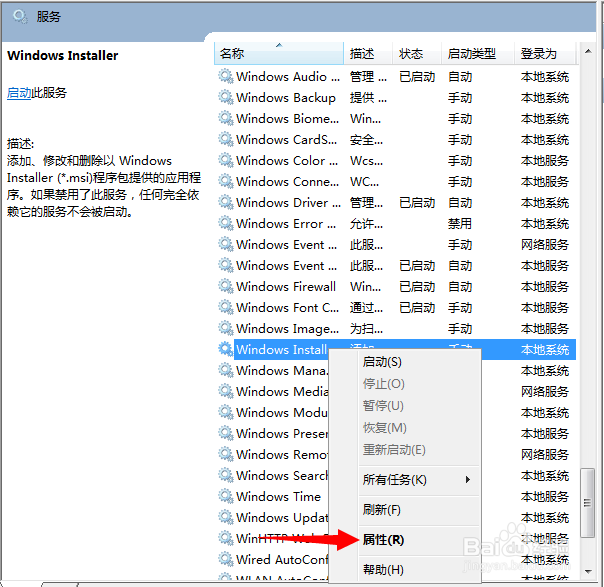Click the 提供 ... description of Windows Backup
Viewport: 604px width, 587px height.
click(368, 97)
